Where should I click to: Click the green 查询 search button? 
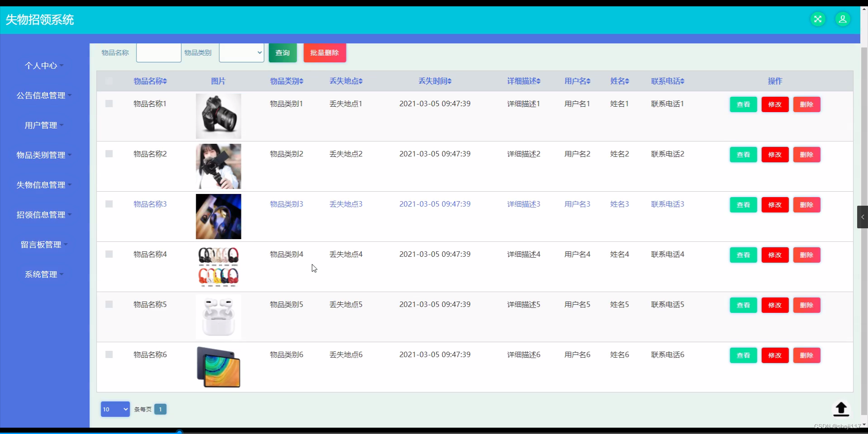point(282,52)
